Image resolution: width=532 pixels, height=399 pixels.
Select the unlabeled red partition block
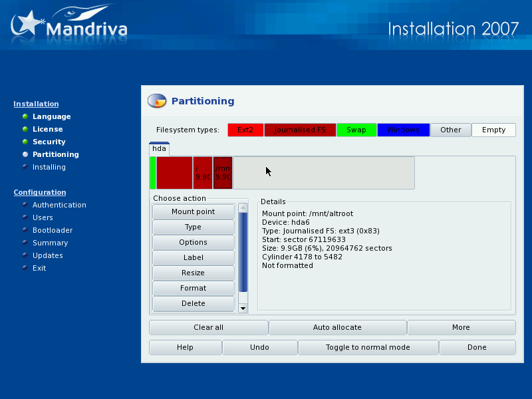174,173
